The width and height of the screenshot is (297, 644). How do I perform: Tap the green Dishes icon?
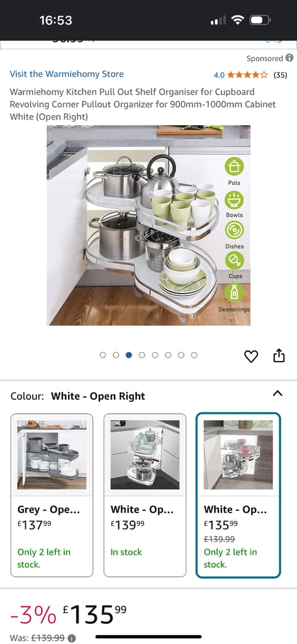pos(234,230)
